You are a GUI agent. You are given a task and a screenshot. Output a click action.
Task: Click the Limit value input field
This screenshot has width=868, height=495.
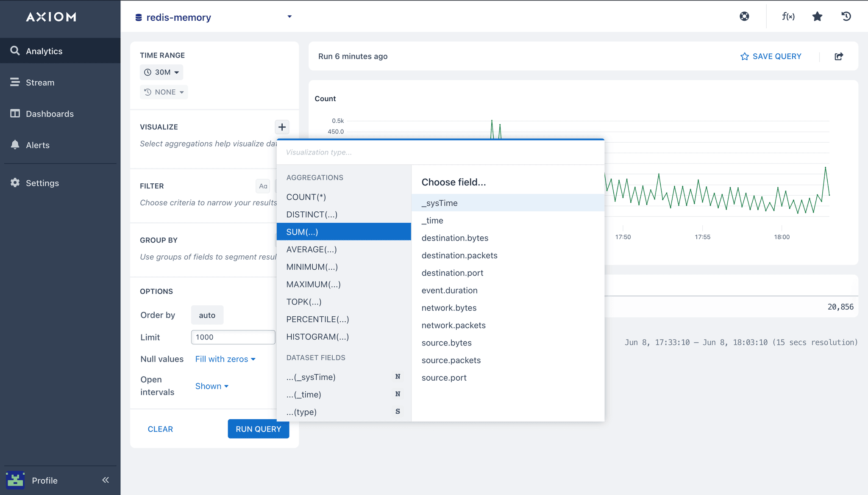click(233, 337)
